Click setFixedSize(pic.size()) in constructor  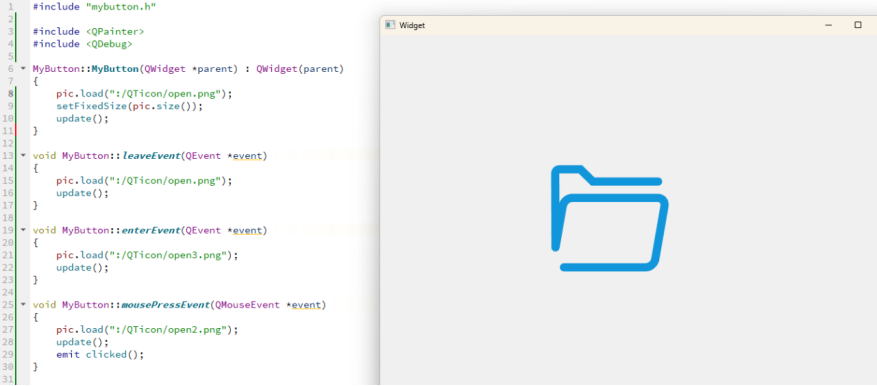(x=129, y=106)
